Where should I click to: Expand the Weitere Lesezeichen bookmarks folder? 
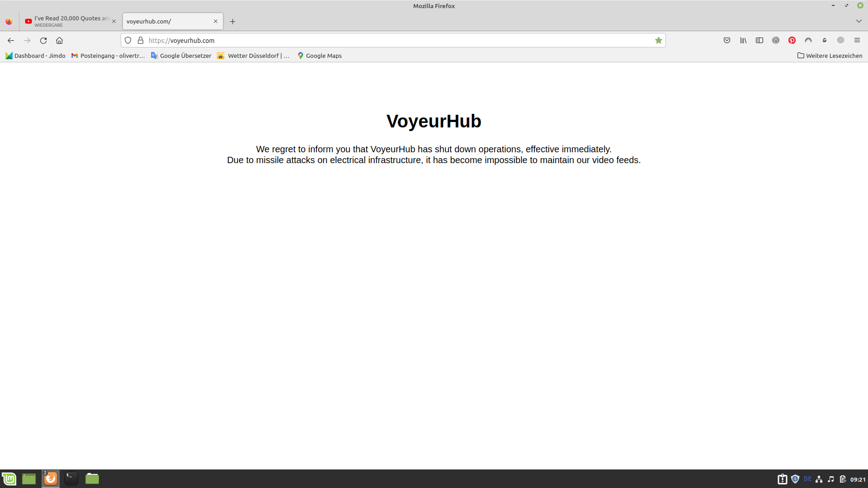830,56
